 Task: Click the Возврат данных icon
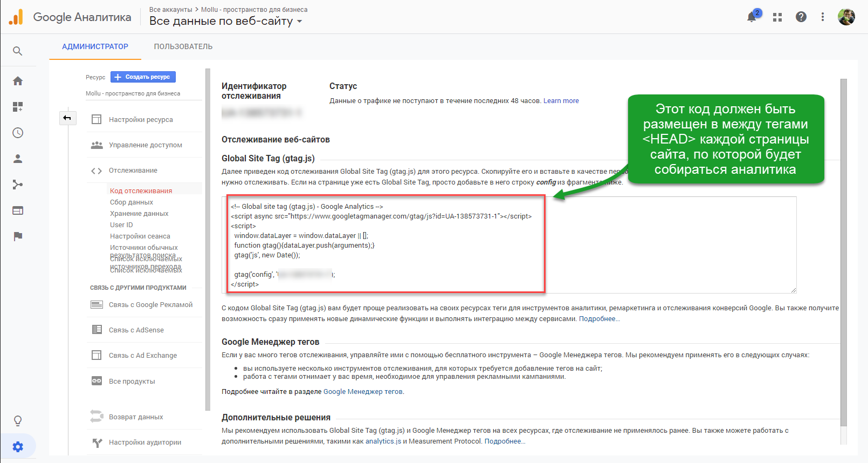(97, 417)
